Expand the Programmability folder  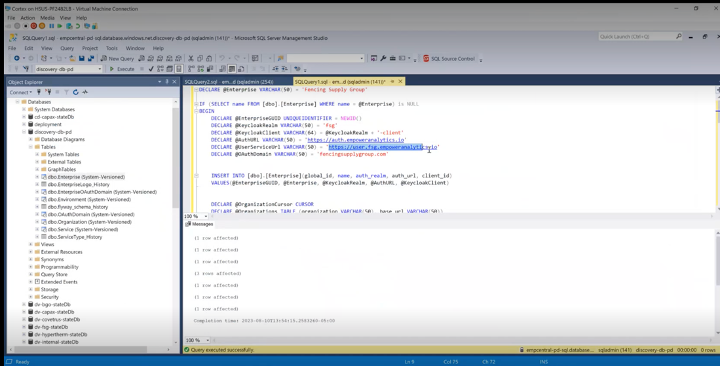tap(31, 267)
